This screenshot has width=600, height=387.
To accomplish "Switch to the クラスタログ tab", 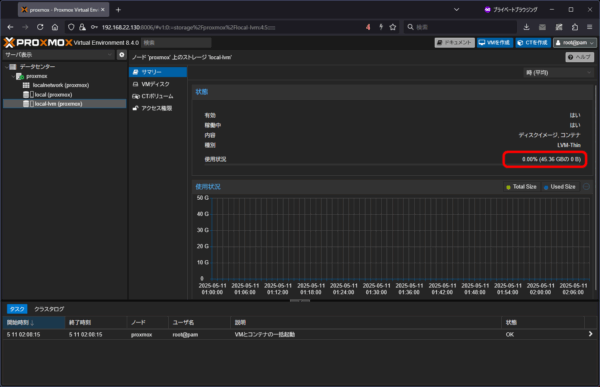I will pyautogui.click(x=49, y=309).
